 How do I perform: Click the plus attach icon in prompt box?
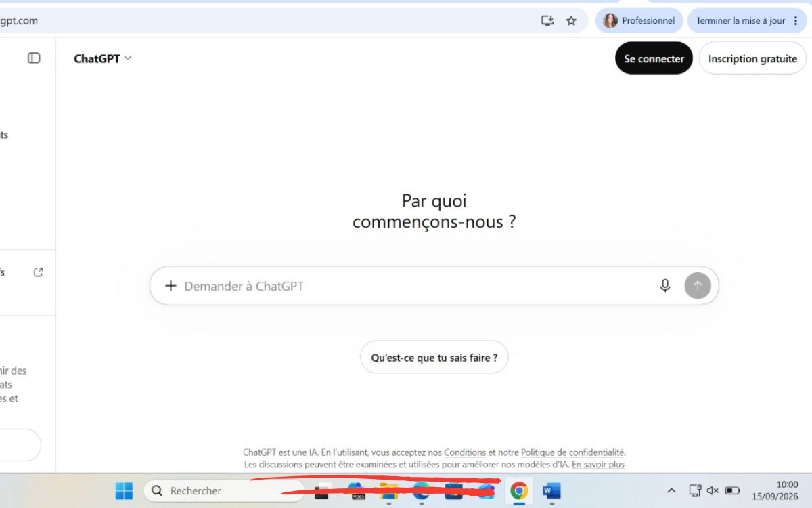(171, 286)
